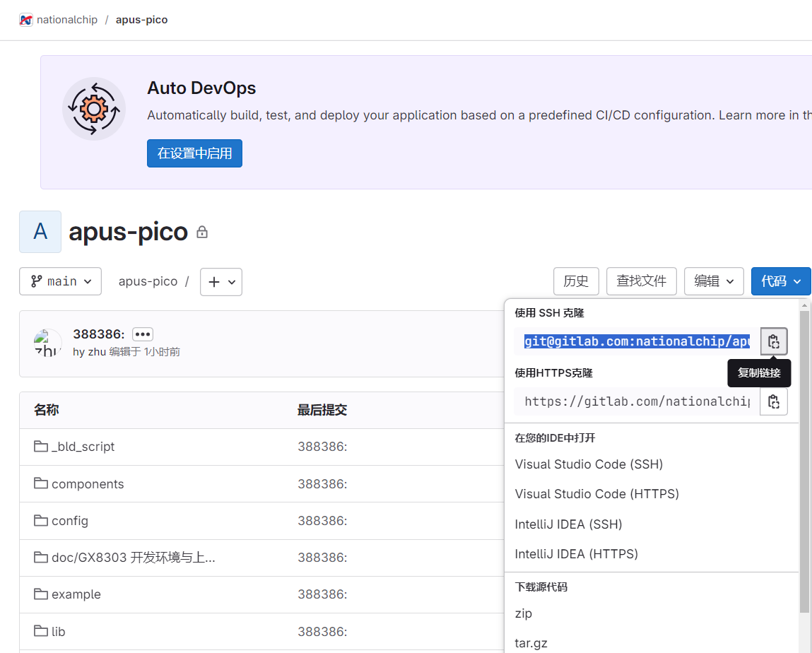The image size is (812, 653).
Task: Open the lib folder
Action: pyautogui.click(x=59, y=631)
